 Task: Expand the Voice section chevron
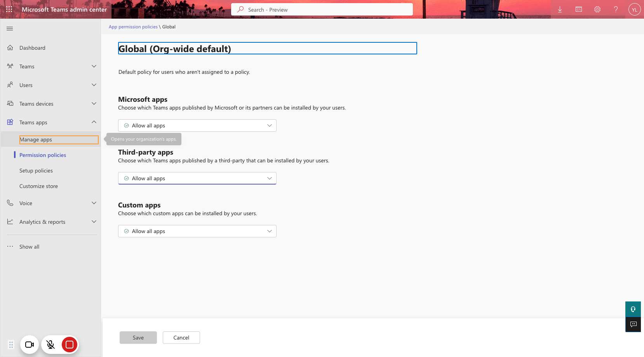tap(94, 203)
